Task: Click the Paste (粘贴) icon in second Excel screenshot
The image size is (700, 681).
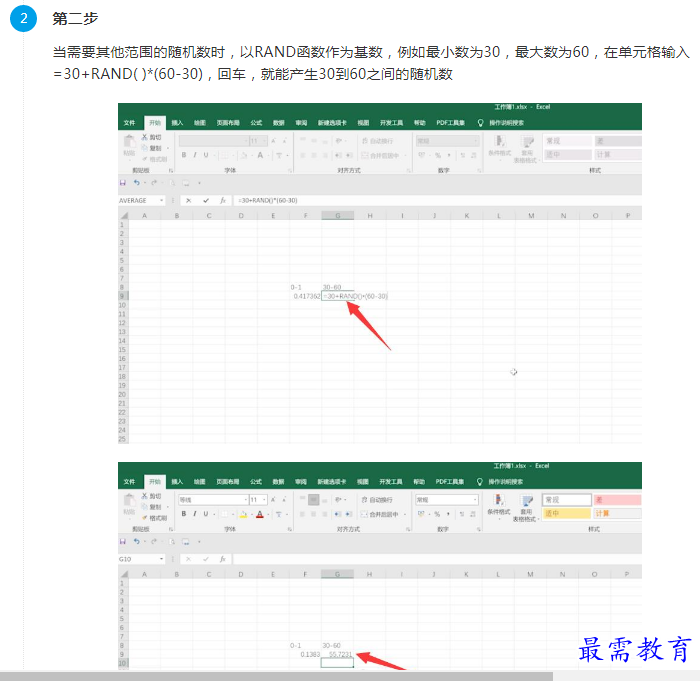Action: 129,501
